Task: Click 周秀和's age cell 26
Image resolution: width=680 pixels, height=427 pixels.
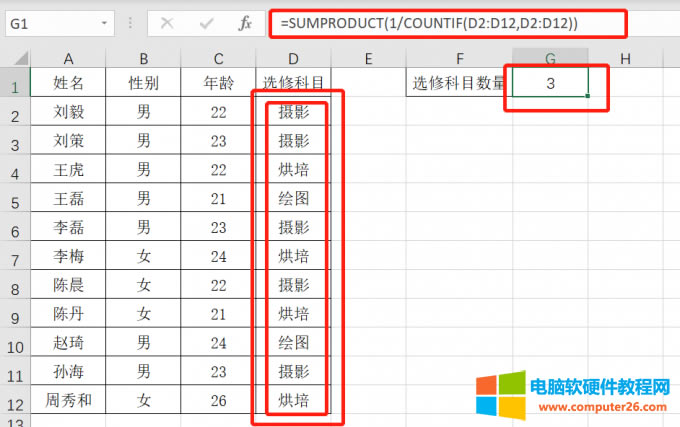Action: 218,400
